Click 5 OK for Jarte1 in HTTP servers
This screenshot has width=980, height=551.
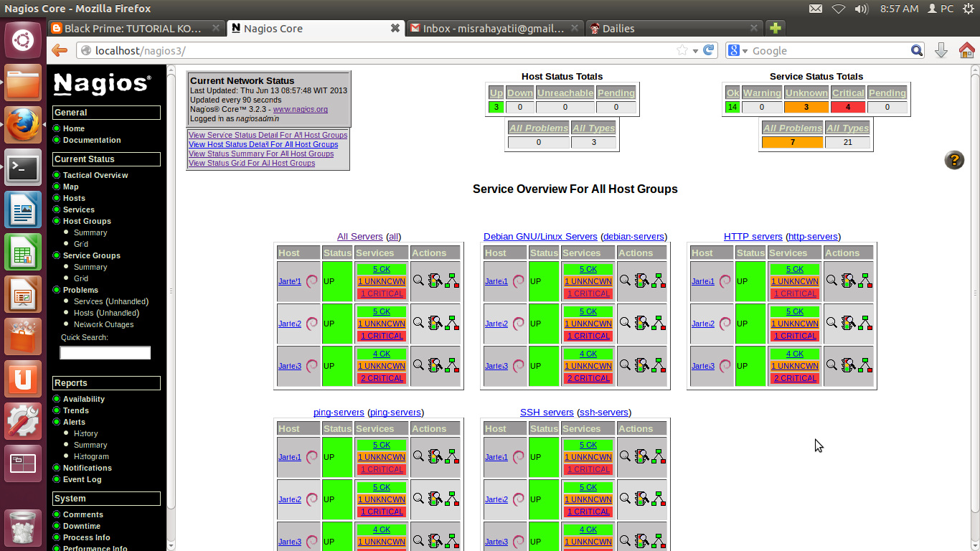coord(795,269)
